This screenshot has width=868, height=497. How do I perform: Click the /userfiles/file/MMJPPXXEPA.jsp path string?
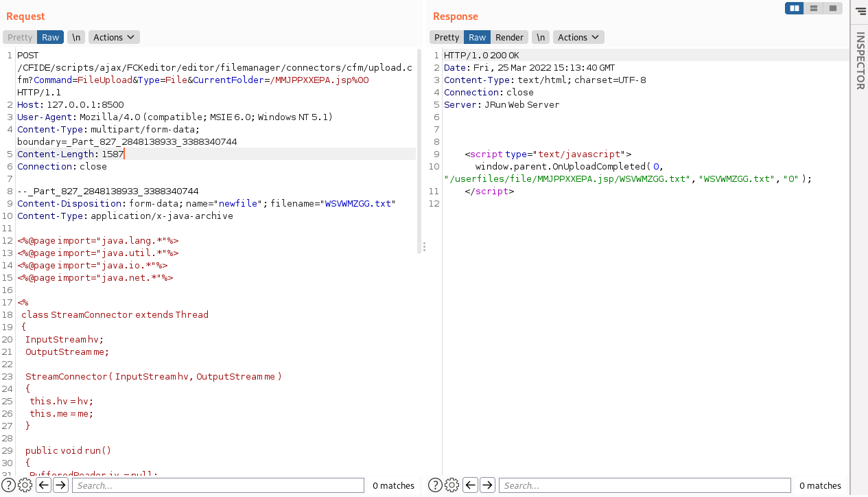(567, 178)
